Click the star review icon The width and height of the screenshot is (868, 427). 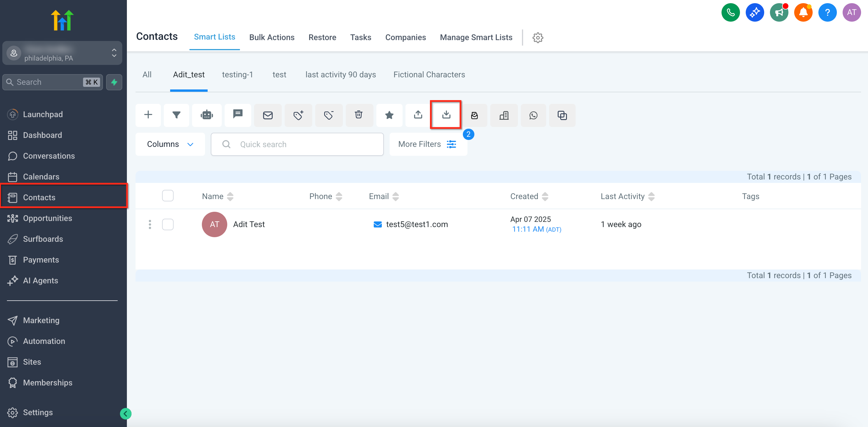click(389, 115)
